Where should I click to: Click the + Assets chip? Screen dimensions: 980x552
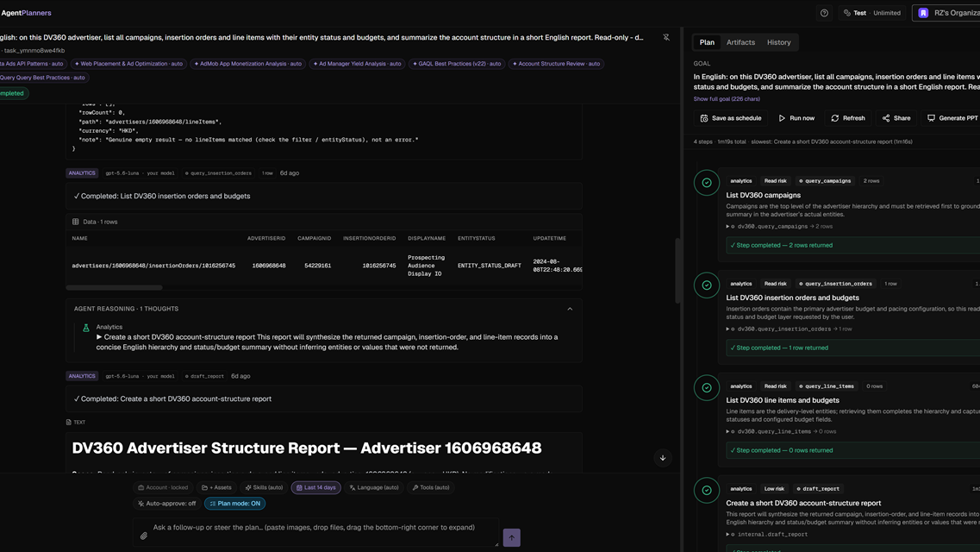pos(216,487)
